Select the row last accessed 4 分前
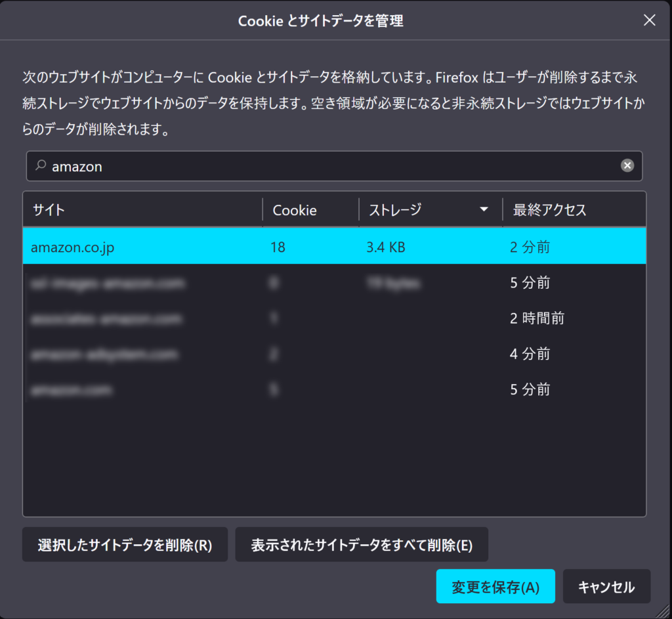The height and width of the screenshot is (619, 672). pos(334,354)
